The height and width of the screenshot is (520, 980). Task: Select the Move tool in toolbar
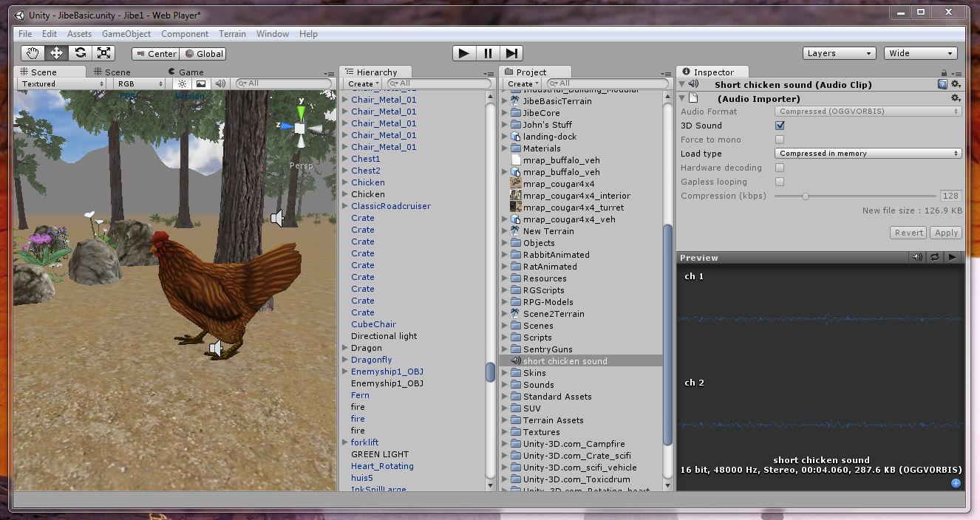pyautogui.click(x=56, y=53)
